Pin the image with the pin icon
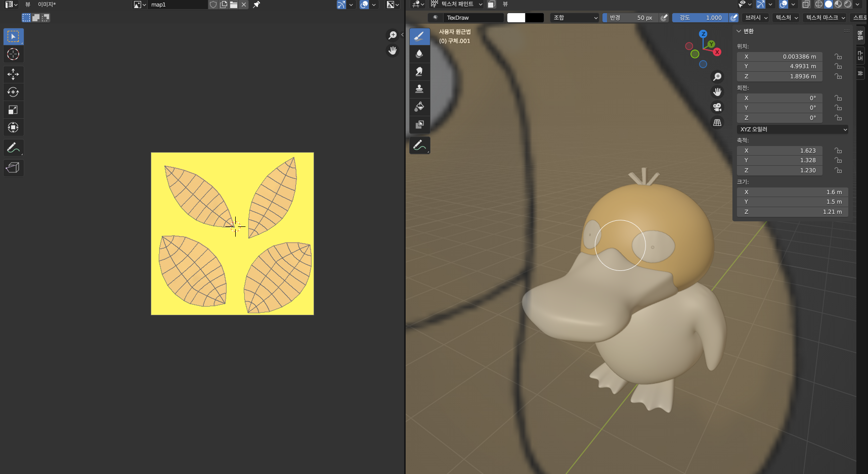868x474 pixels. (x=256, y=5)
